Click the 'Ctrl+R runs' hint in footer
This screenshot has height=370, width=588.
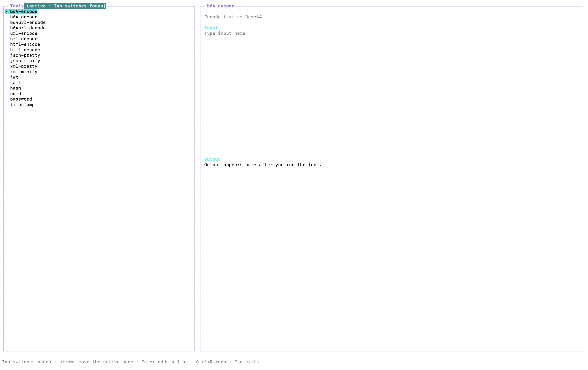click(211, 362)
